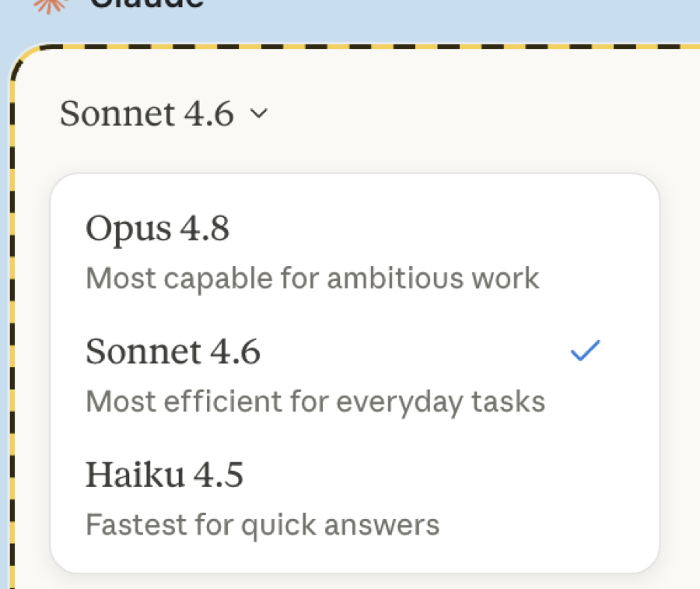Click the 'Fastest for quick answers' description
This screenshot has height=589, width=700.
[x=263, y=524]
